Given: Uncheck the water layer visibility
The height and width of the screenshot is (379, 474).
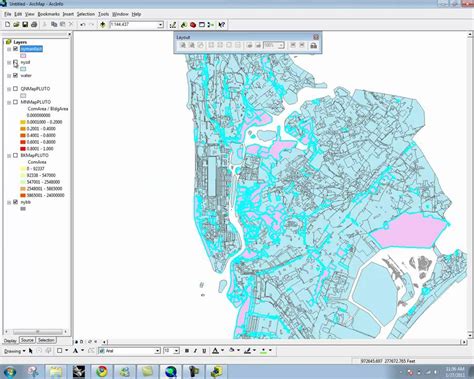Looking at the screenshot, I should [x=15, y=75].
